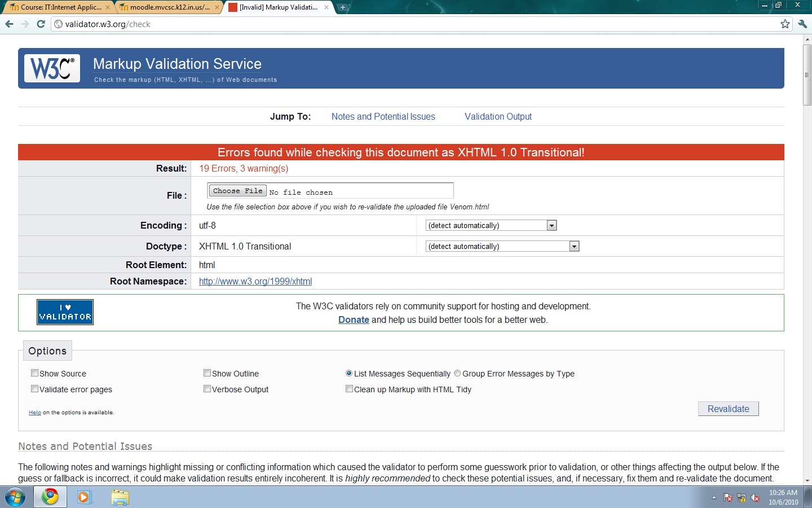This screenshot has height=508, width=812.
Task: Enable Clean up Markup with HTML Tidy
Action: 350,389
